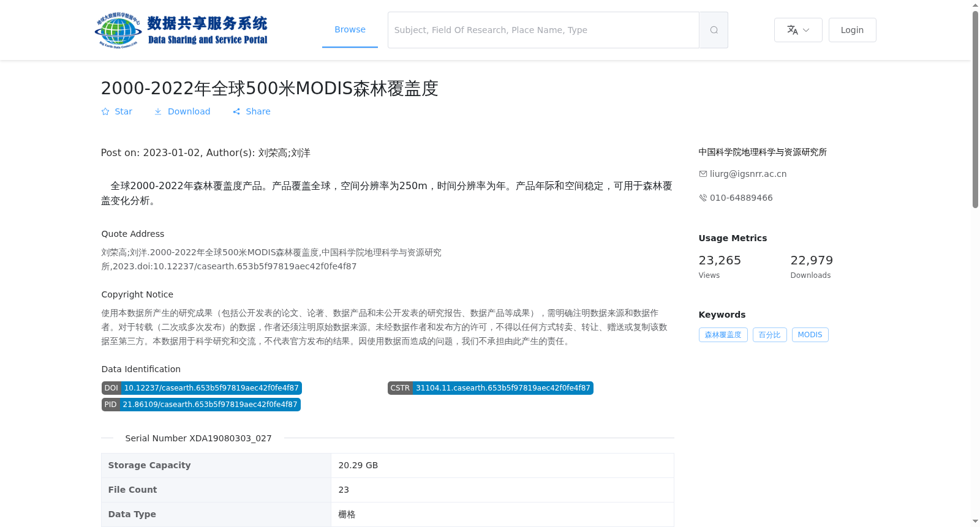980x527 pixels.
Task: Click the Copyright Notice heading
Action: pos(137,294)
